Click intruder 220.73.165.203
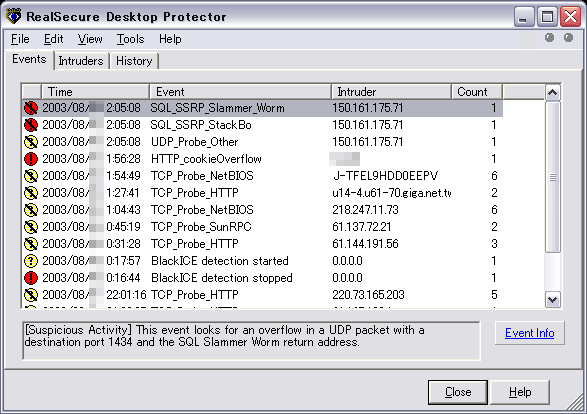Viewport: 587px width, 414px height. tap(368, 295)
